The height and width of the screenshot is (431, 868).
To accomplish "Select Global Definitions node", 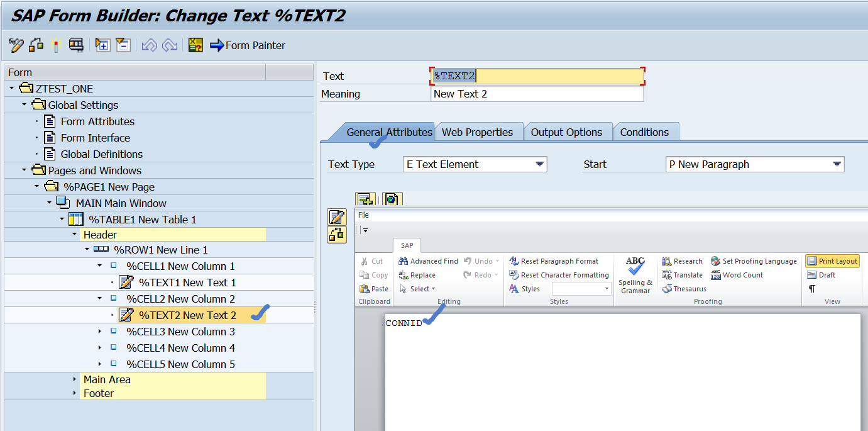I will [x=102, y=154].
